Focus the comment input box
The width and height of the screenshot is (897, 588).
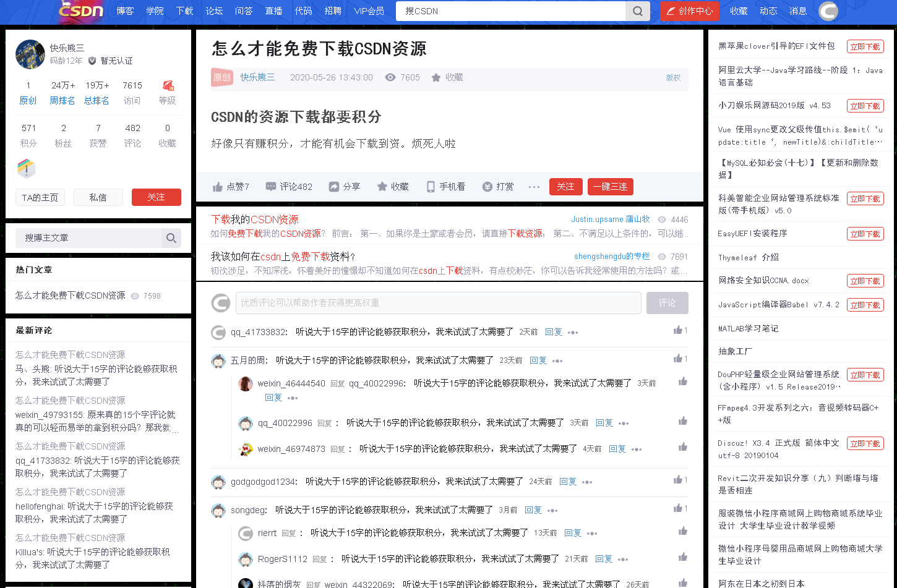438,303
